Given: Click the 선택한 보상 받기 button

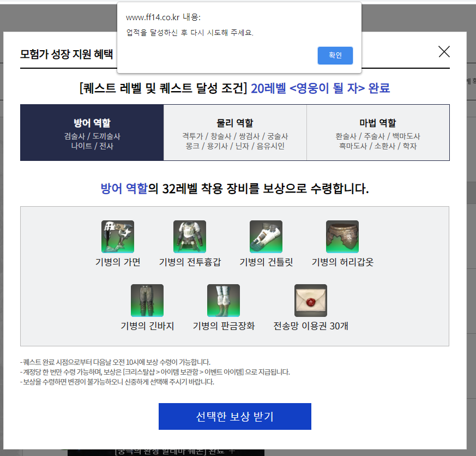Looking at the screenshot, I should tap(234, 417).
